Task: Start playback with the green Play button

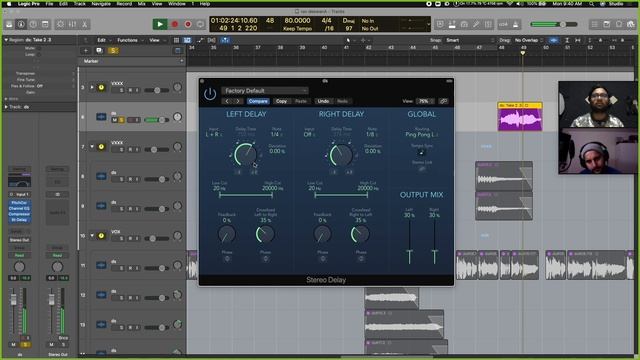Action: pyautogui.click(x=160, y=24)
